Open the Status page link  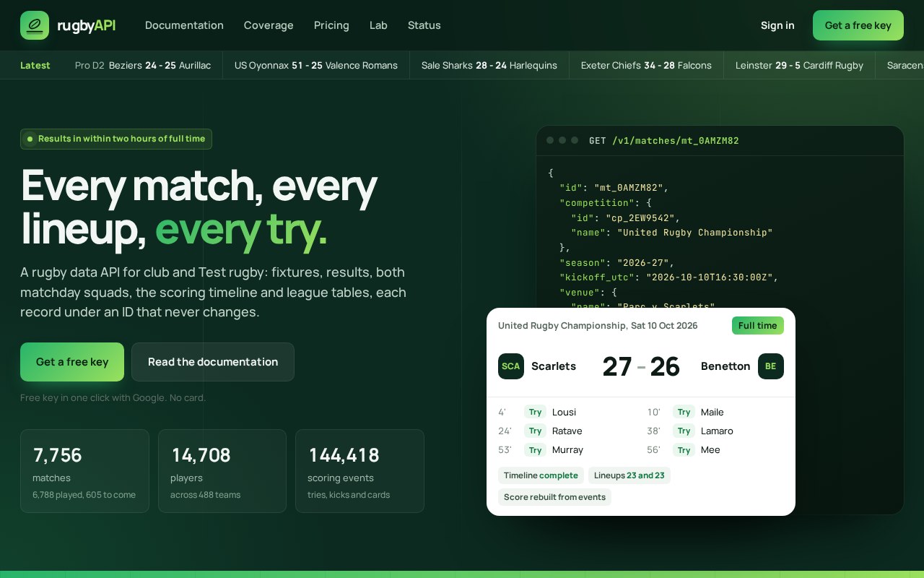pyautogui.click(x=424, y=25)
